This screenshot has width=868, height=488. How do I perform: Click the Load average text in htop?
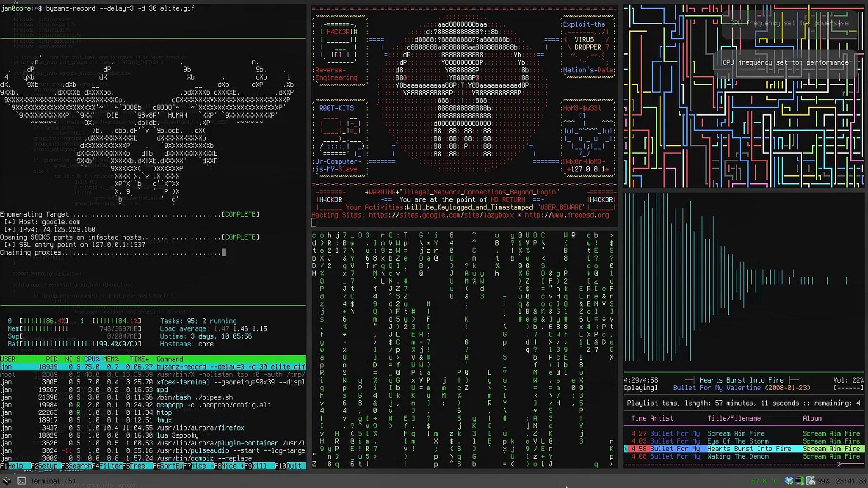click(x=213, y=329)
